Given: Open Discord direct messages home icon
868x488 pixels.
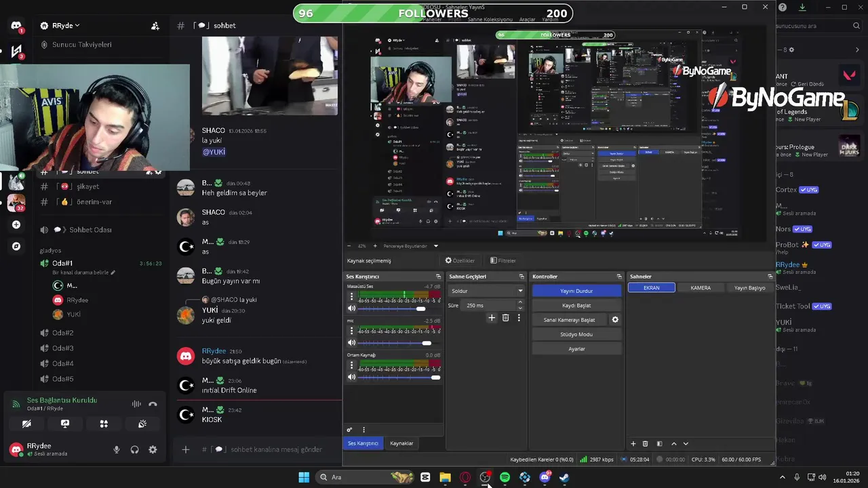Looking at the screenshot, I should click(16, 26).
